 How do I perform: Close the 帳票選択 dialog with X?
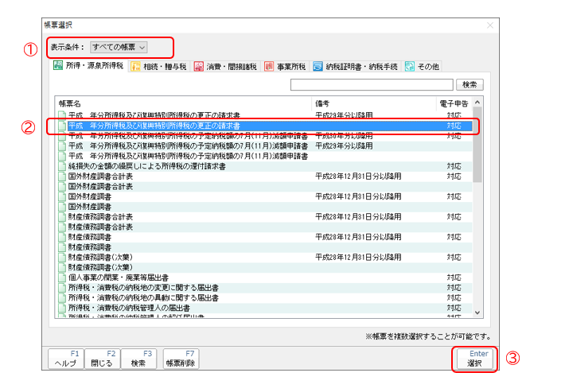pyautogui.click(x=489, y=25)
